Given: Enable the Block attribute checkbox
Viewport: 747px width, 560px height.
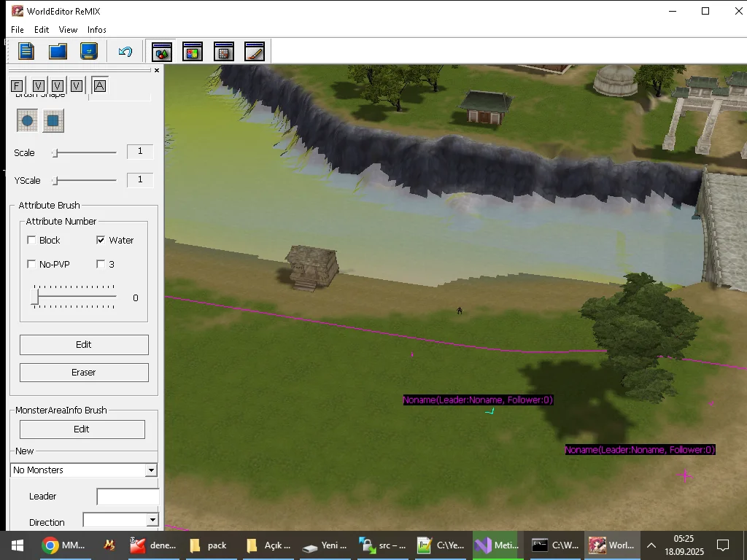Looking at the screenshot, I should (31, 240).
